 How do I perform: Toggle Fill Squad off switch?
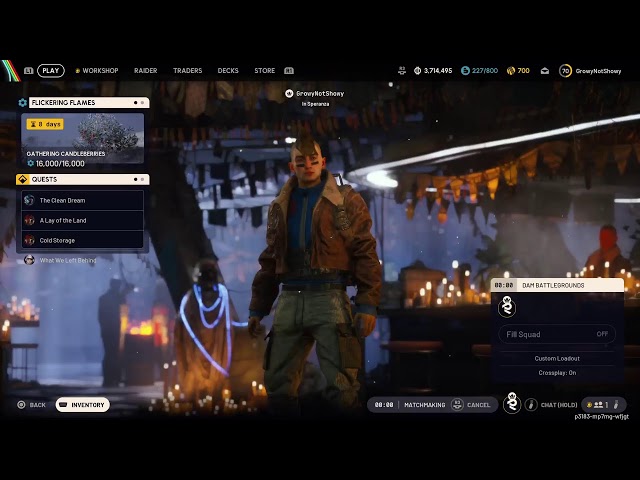(x=557, y=334)
